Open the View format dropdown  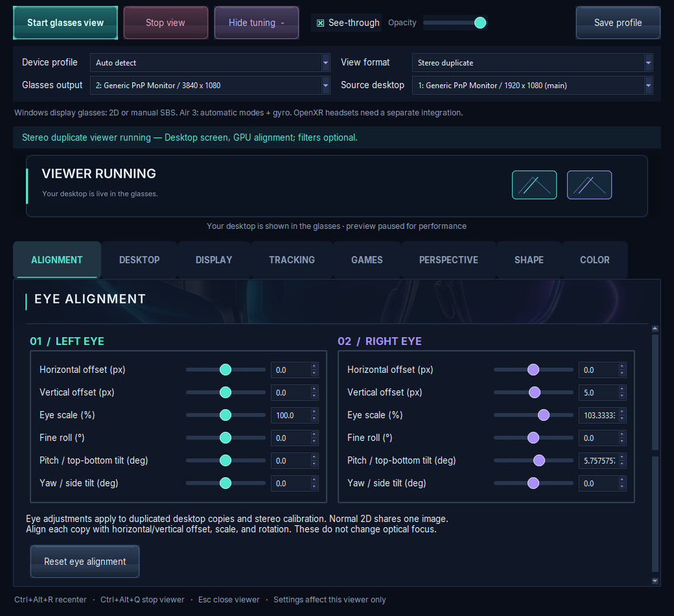click(x=532, y=63)
